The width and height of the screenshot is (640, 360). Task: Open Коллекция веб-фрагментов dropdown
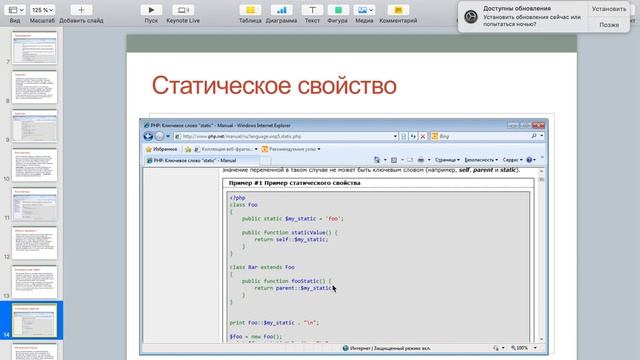tap(226, 149)
